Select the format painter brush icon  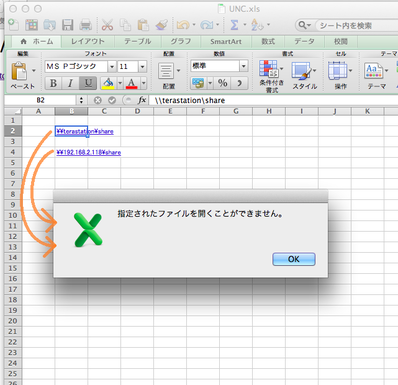162,25
